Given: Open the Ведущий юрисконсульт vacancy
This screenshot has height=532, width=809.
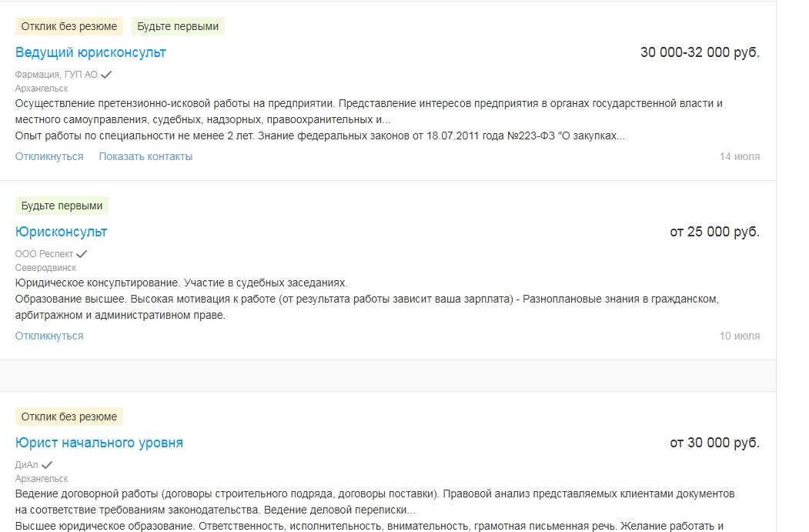Looking at the screenshot, I should tap(91, 52).
